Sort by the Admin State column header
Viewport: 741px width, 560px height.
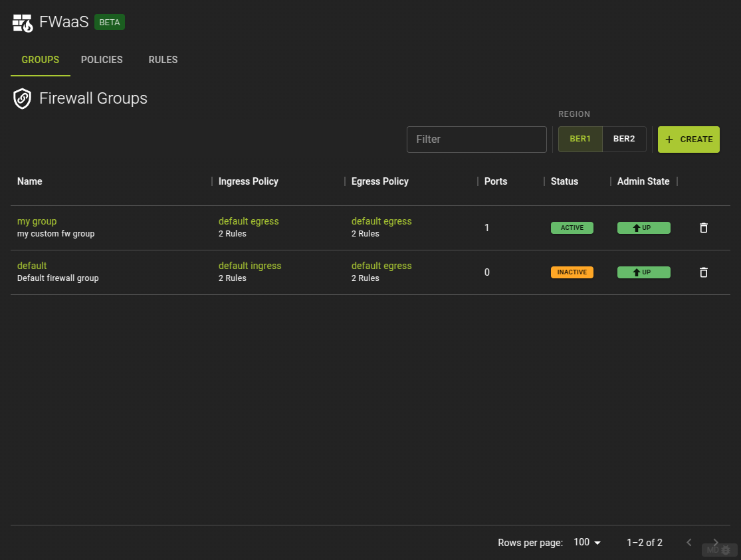point(643,181)
